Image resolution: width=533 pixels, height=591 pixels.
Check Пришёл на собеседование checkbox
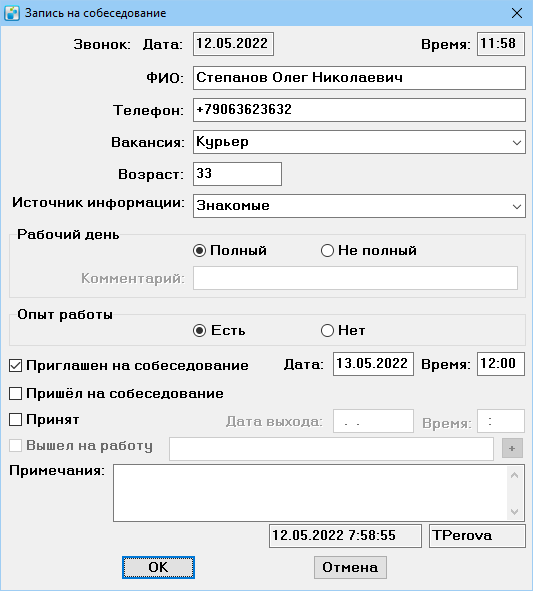click(x=15, y=394)
